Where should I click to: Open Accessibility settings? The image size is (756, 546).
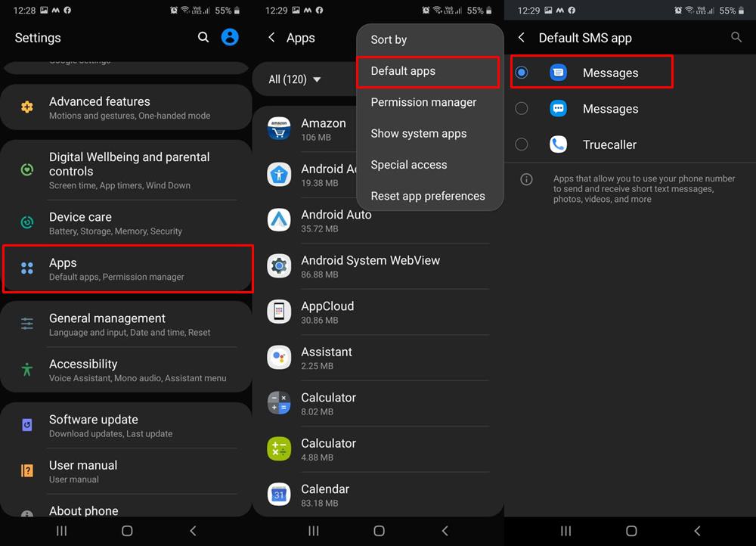click(x=126, y=370)
